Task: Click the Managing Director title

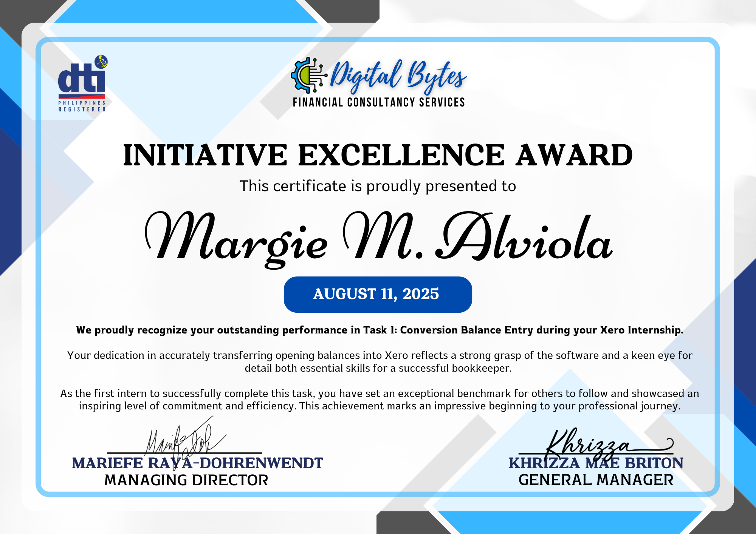Action: [186, 480]
